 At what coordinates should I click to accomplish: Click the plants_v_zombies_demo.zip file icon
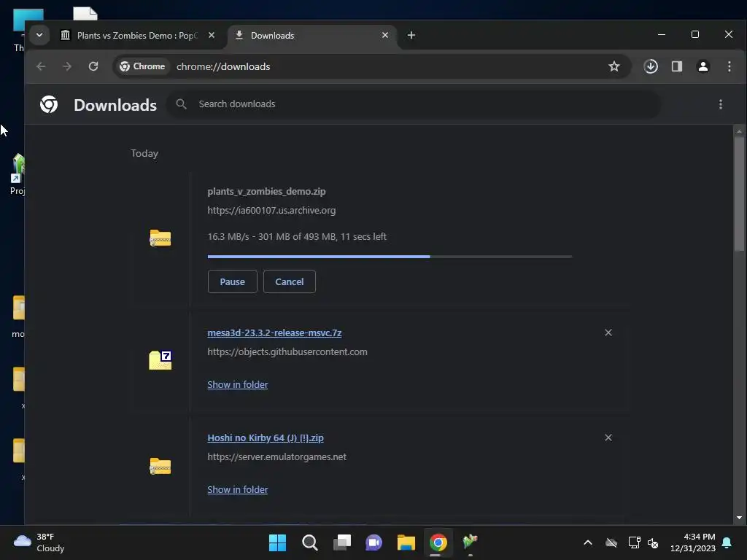click(x=160, y=238)
